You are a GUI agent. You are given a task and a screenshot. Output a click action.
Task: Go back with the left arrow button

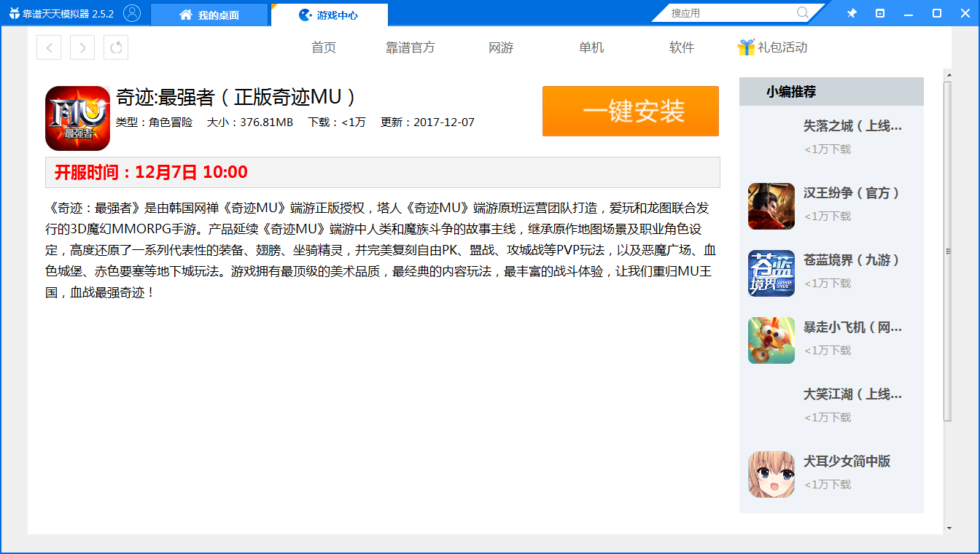(x=49, y=47)
